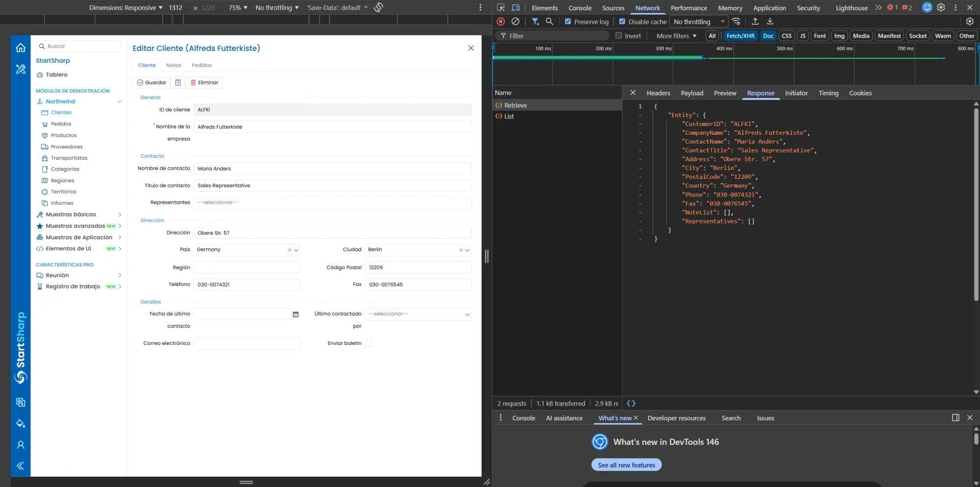980x487 pixels.
Task: Pretty-print response using the braces icon
Action: [631, 403]
